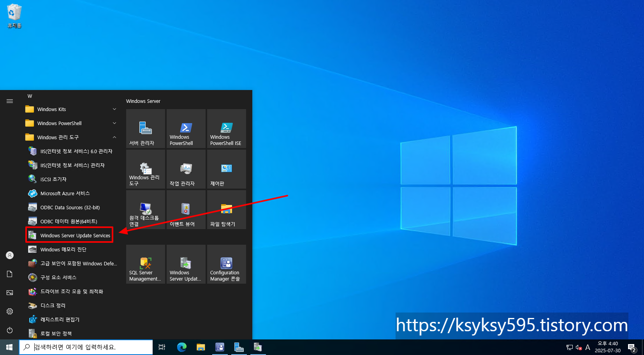Open the user account icon in Start sidebar

click(x=10, y=255)
